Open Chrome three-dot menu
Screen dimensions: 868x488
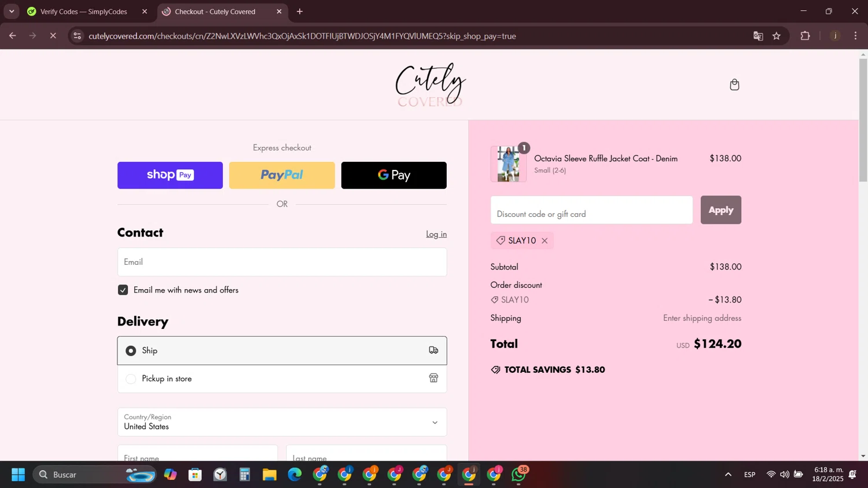856,36
